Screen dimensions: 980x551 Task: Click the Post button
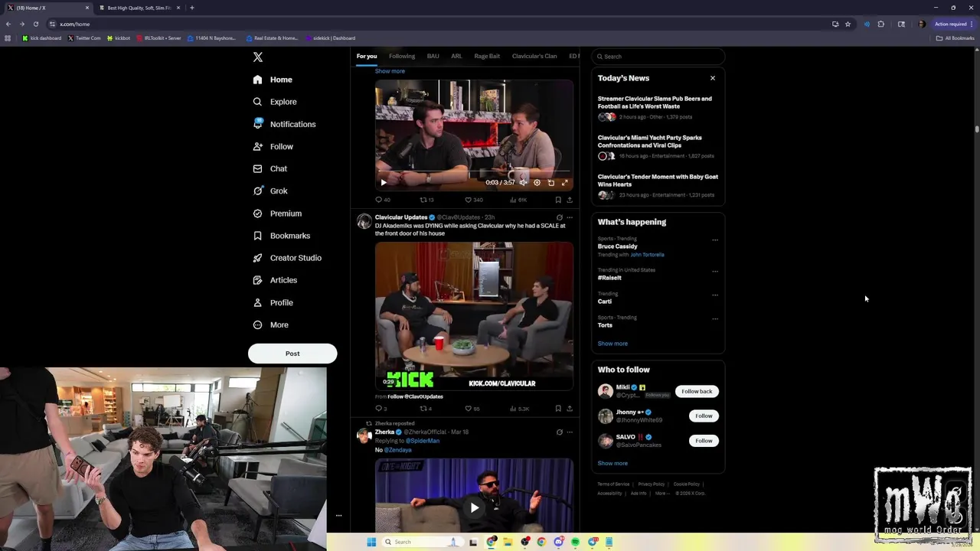292,354
